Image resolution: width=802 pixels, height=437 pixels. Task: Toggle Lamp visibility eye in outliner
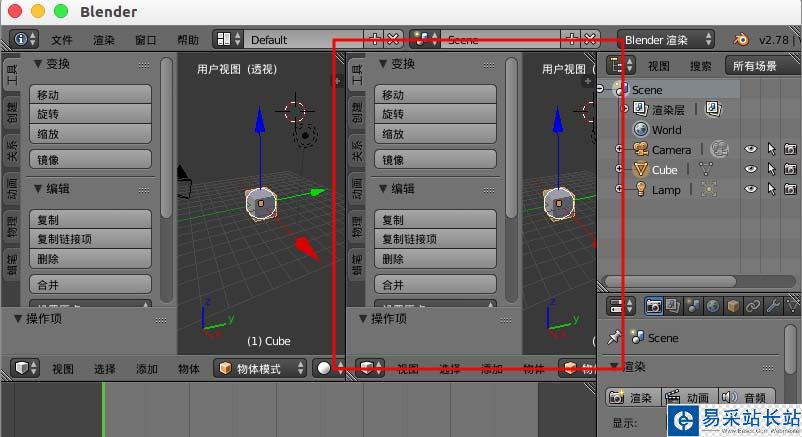750,189
